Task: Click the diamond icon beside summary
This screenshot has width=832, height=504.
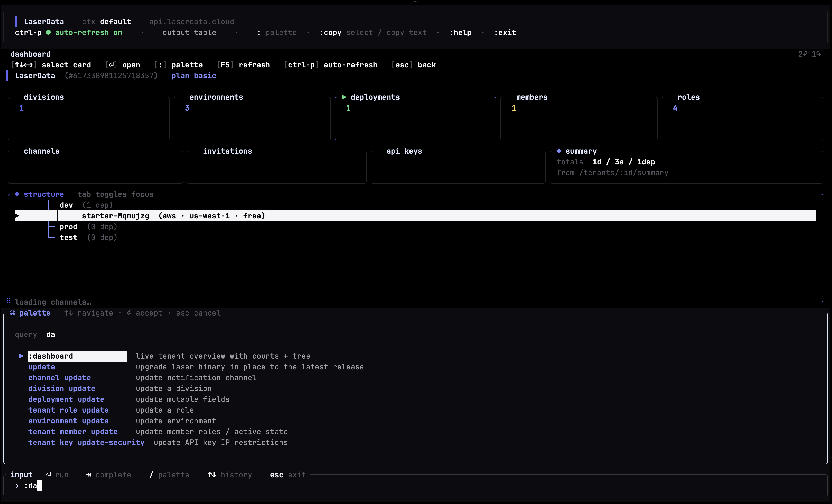Action: click(x=559, y=151)
